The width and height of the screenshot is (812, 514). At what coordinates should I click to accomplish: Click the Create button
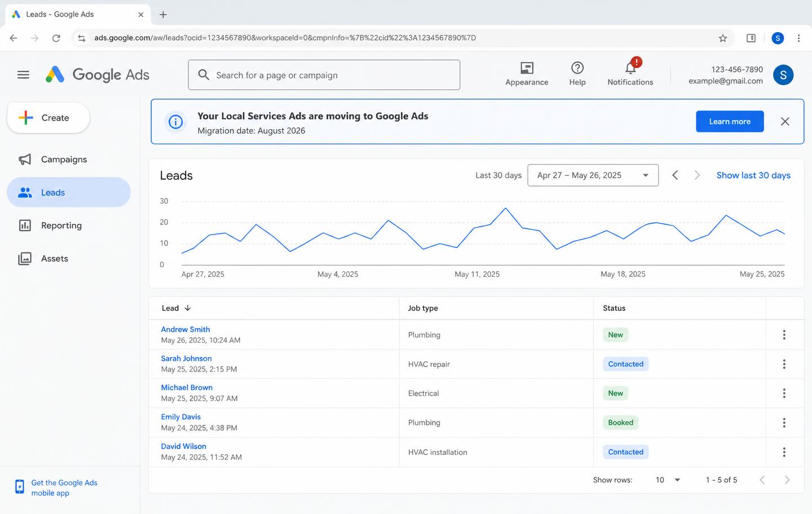(x=48, y=118)
